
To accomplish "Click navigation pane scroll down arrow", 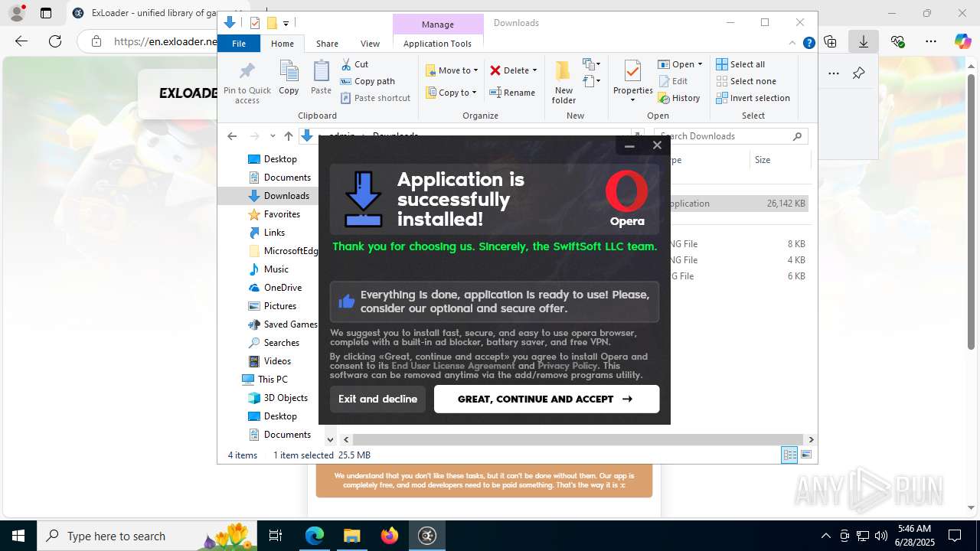I will (x=331, y=439).
